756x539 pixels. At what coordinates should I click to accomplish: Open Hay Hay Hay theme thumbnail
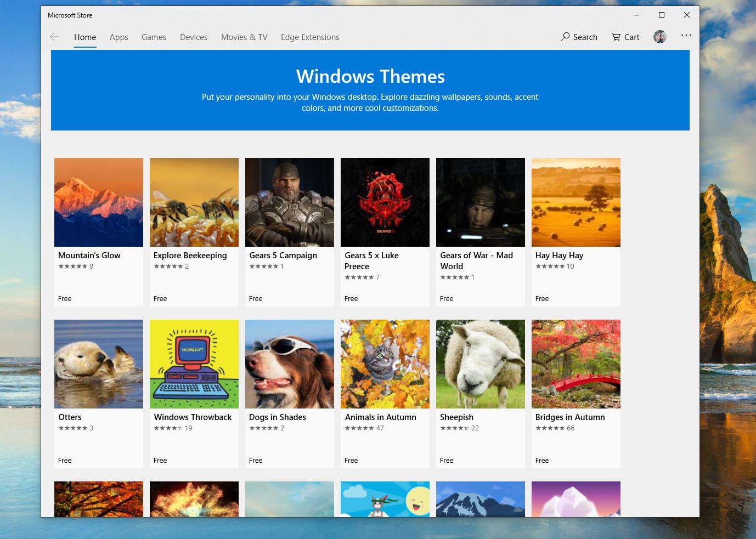click(x=576, y=202)
